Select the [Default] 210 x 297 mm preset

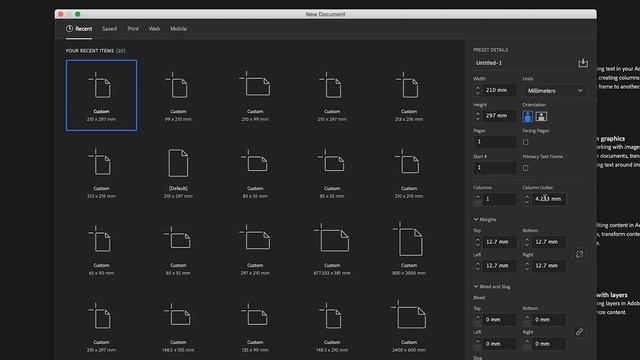[x=178, y=173]
